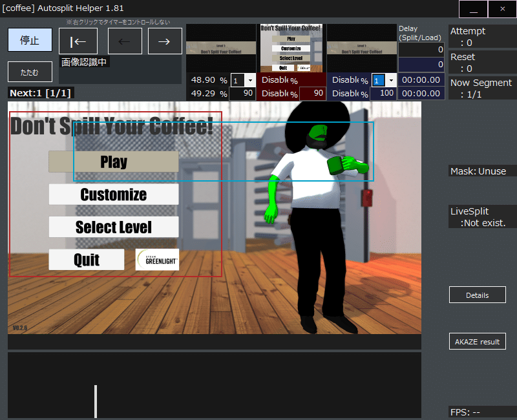517x420 pixels.
Task: Edit the threshold field showing 90 beside 49.29 %
Action: (x=242, y=93)
